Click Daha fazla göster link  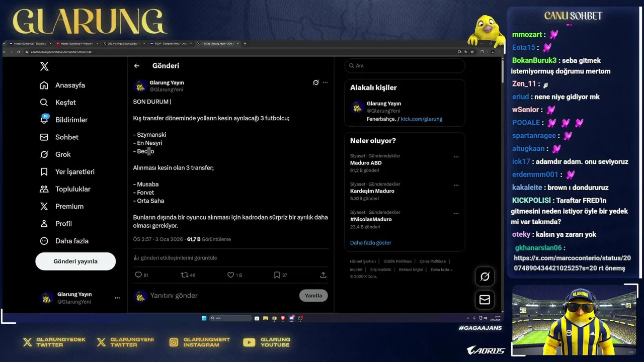pyautogui.click(x=371, y=243)
